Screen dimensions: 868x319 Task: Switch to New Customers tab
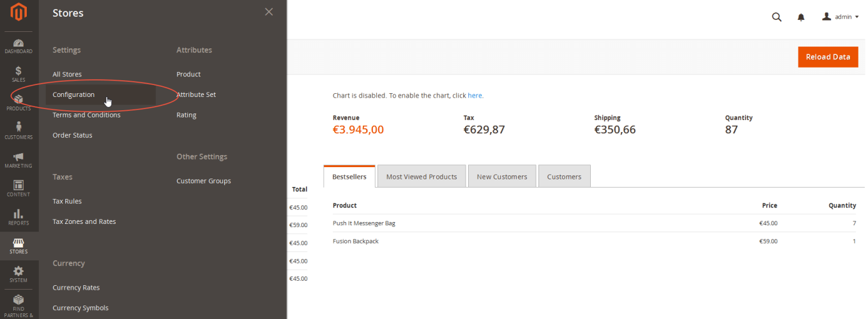pyautogui.click(x=502, y=176)
